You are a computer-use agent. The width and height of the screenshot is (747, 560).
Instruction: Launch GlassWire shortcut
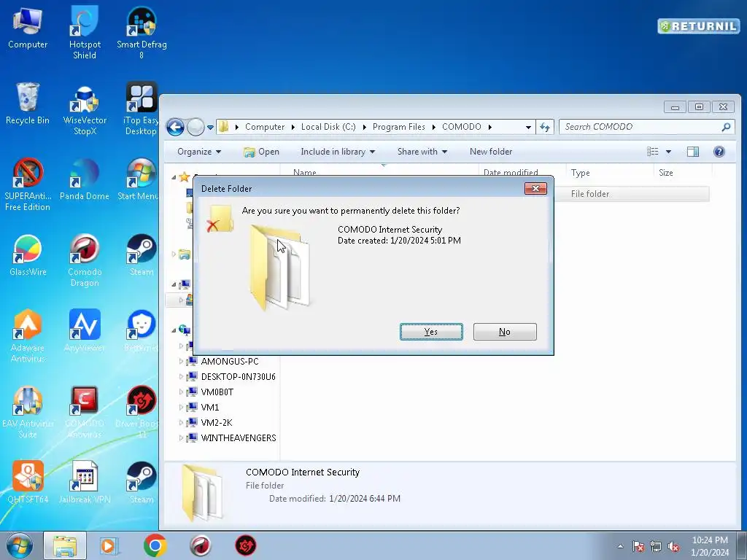tap(28, 256)
